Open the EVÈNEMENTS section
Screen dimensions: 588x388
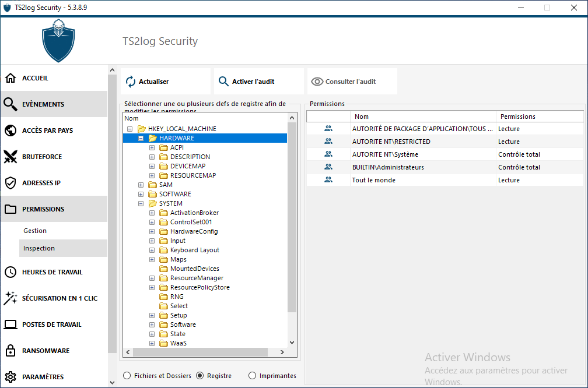pos(54,104)
